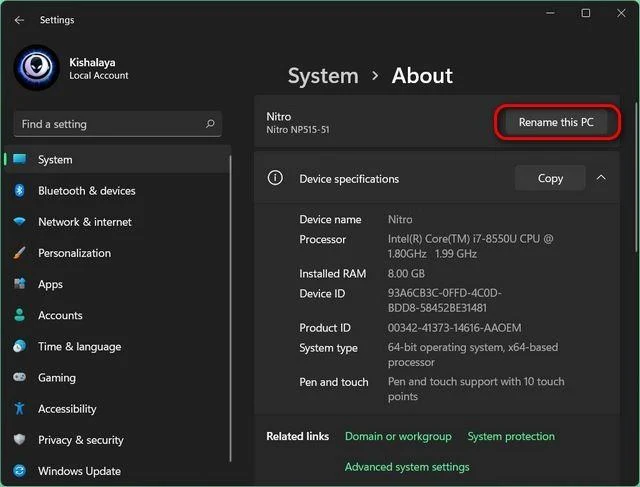Screen dimensions: 640x487
Task: Click the Installed RAM value 8.00 GB
Action: coord(406,274)
